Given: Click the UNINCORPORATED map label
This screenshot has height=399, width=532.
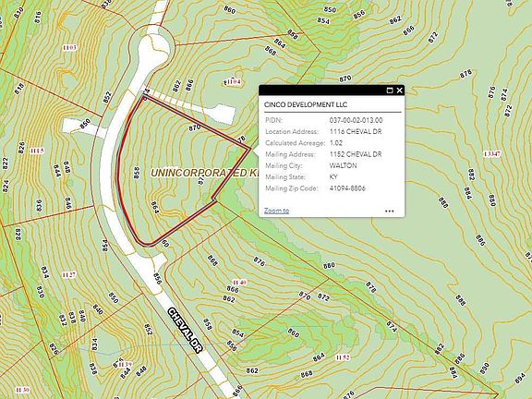Looking at the screenshot, I should coord(199,173).
